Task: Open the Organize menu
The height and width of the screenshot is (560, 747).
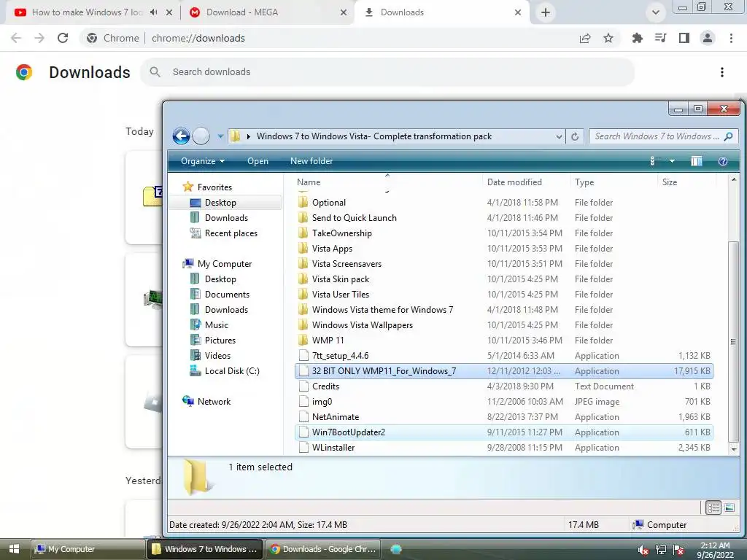Action: point(203,161)
